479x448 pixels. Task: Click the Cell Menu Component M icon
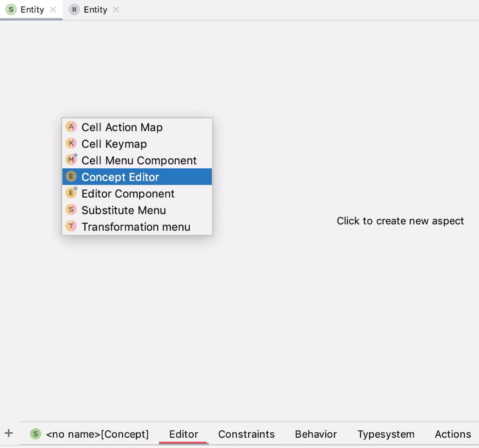coord(71,160)
